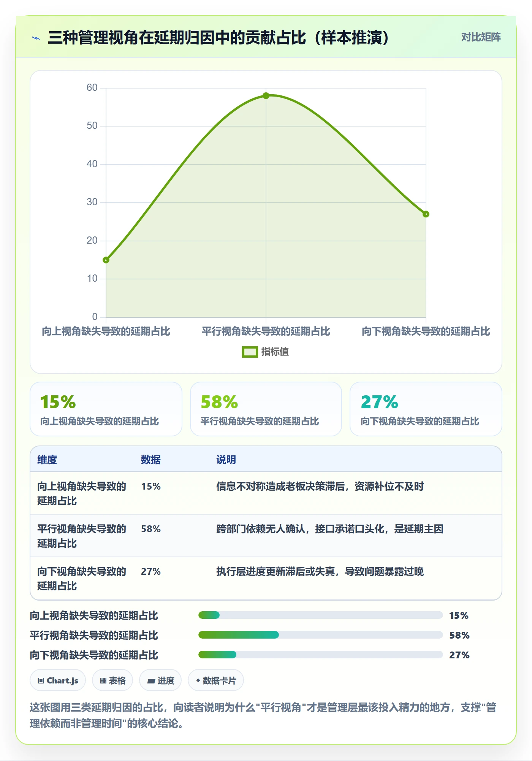
Task: Click x-axis label 向下视角缺失导致的延期占比
Action: [426, 331]
